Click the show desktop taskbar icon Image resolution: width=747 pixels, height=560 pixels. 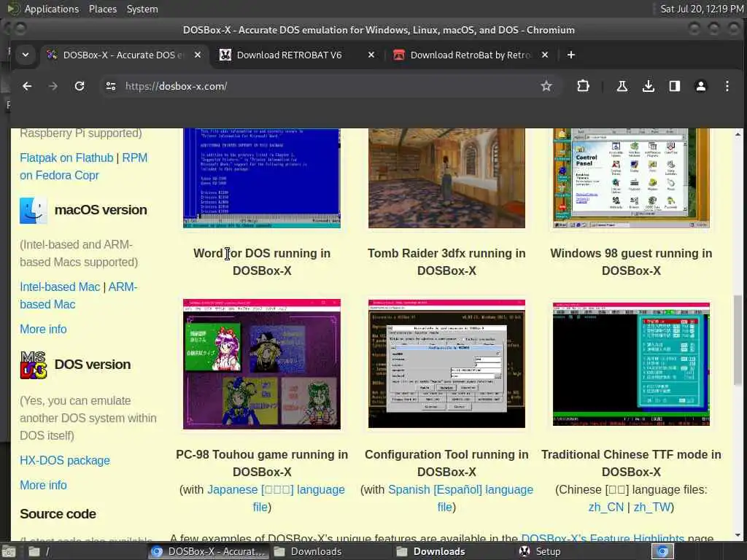point(9,551)
